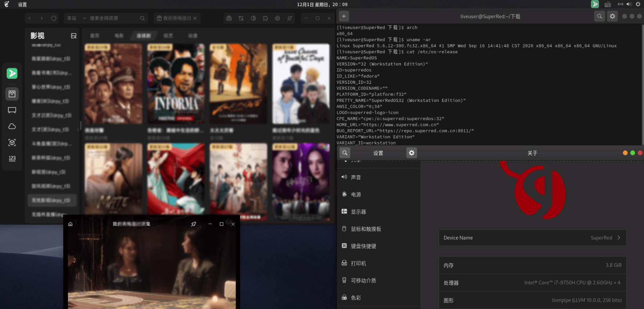Open 鼠标和触摸板 settings page
This screenshot has width=644, height=309.
pyautogui.click(x=366, y=229)
